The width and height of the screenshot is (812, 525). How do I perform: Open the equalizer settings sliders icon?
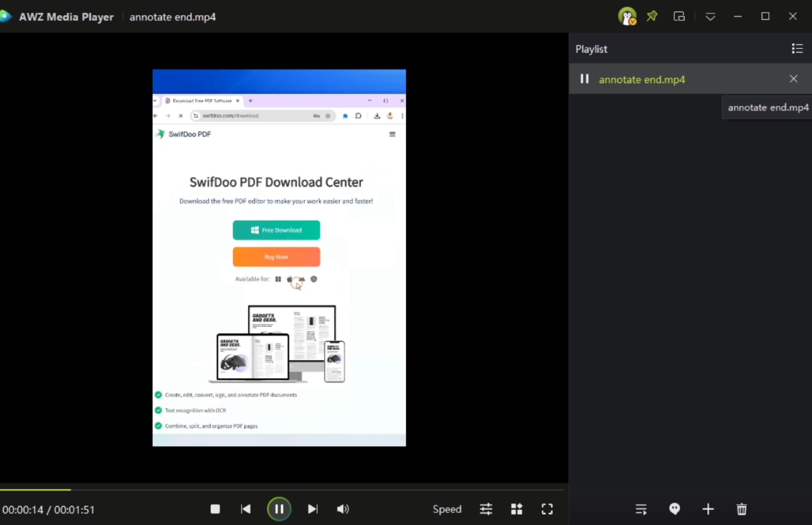[x=486, y=509]
